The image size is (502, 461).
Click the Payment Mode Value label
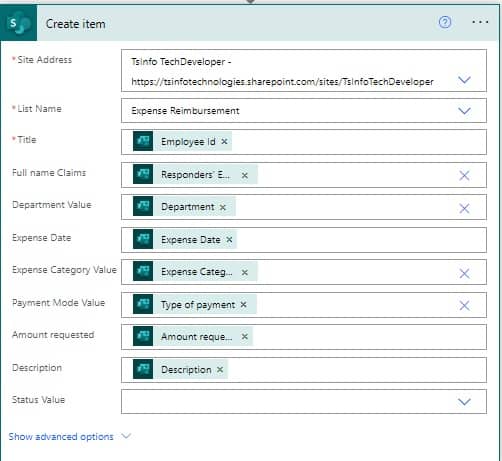(58, 303)
